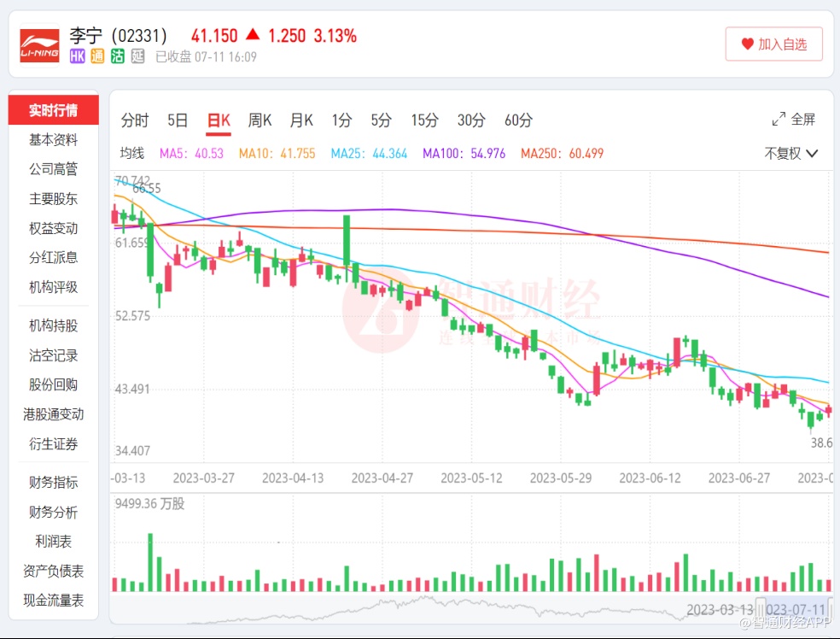This screenshot has width=840, height=639.
Task: Click the MA250 moving average label
Action: pos(562,154)
